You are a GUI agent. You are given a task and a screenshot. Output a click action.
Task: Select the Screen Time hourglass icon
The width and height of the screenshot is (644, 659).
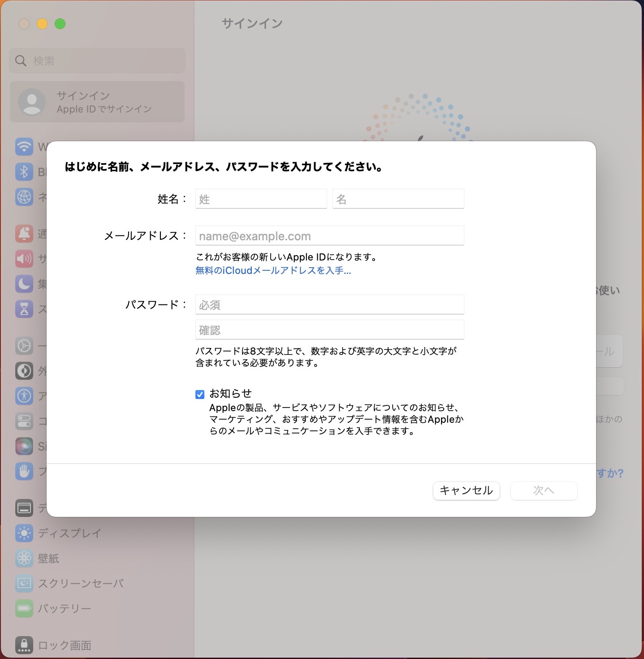coord(24,309)
